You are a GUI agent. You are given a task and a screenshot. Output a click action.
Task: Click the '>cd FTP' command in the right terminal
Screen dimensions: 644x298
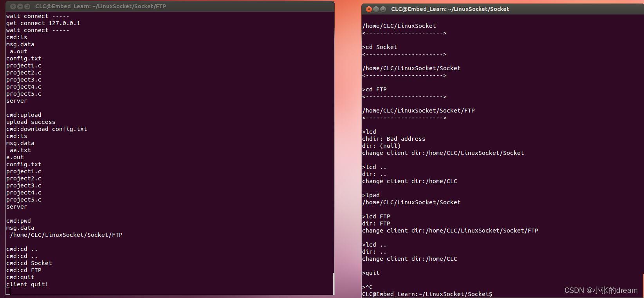click(374, 89)
